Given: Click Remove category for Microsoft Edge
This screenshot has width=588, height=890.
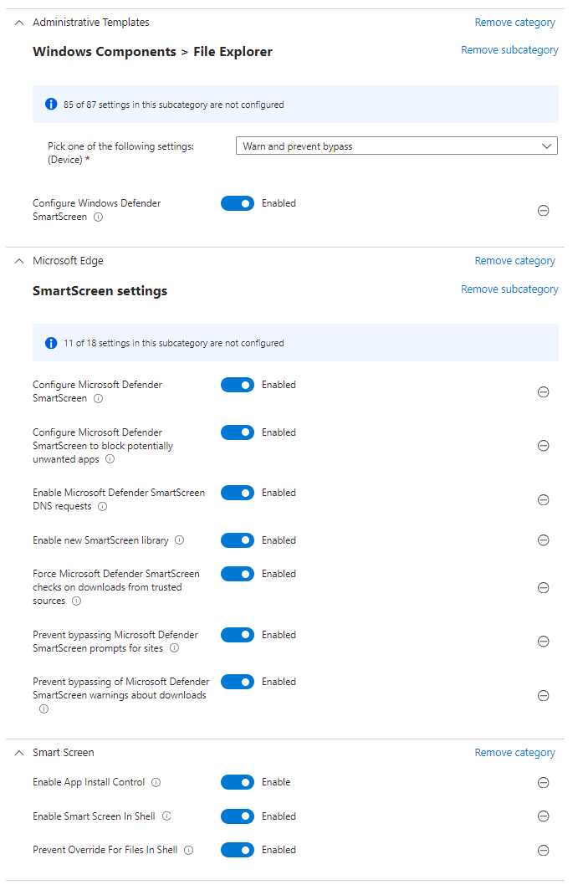Looking at the screenshot, I should (x=514, y=261).
